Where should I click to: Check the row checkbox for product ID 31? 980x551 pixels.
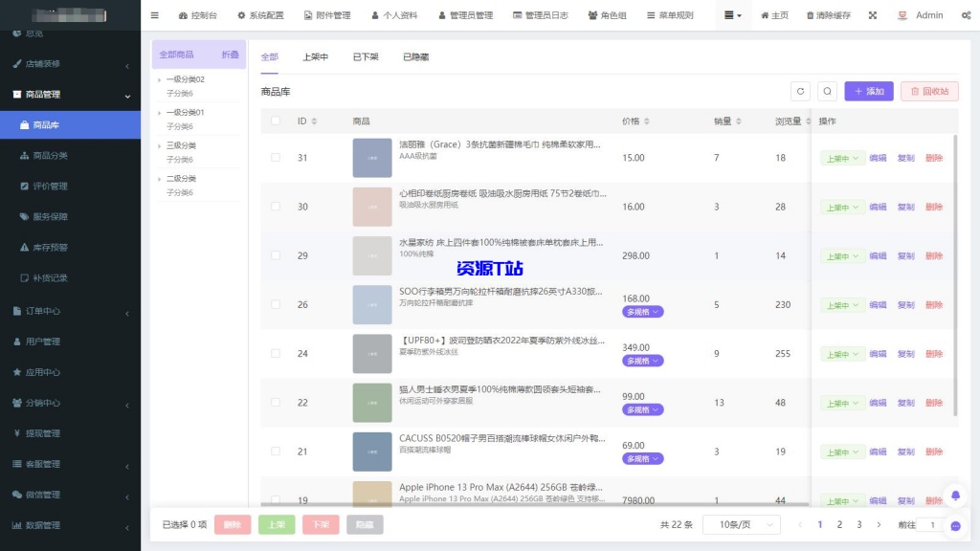(x=276, y=157)
